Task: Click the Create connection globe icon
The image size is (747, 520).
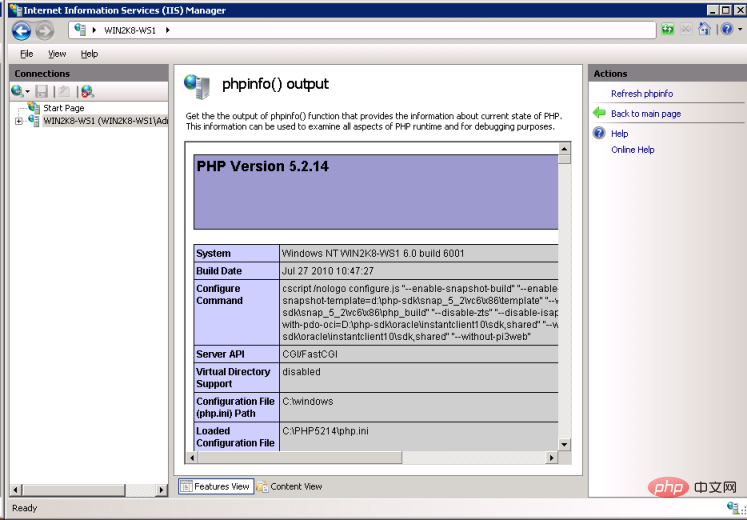Action: point(17,90)
